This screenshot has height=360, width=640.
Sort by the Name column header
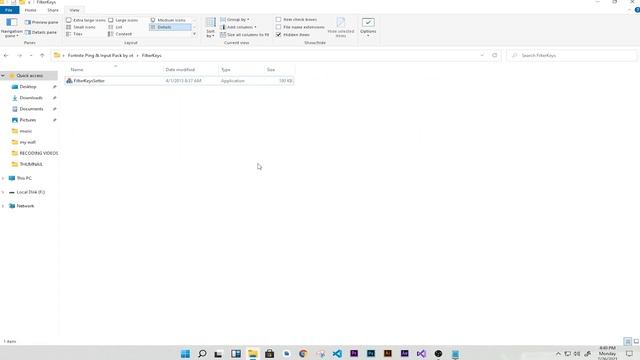114,70
